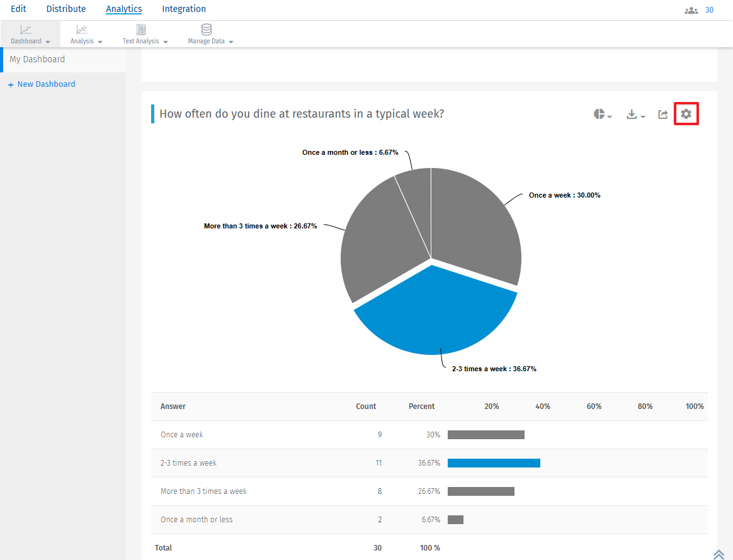Viewport: 733px width, 560px height.
Task: Open the Text Analysis icon
Action: click(x=141, y=29)
